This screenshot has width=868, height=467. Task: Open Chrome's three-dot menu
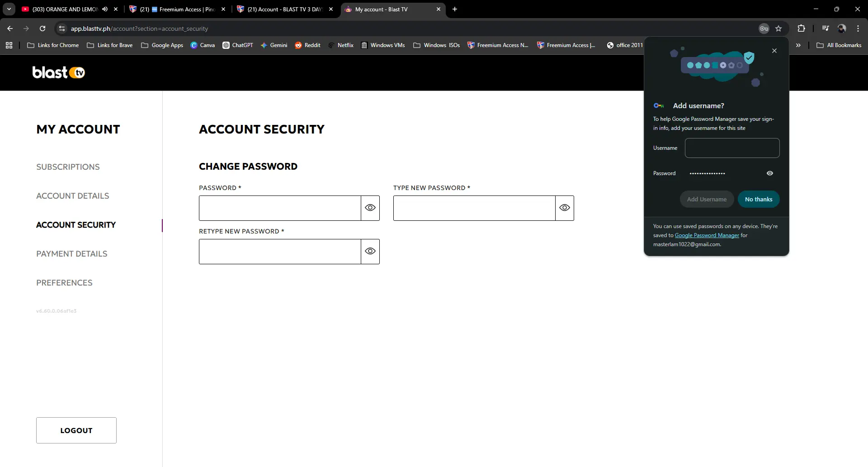tap(858, 29)
